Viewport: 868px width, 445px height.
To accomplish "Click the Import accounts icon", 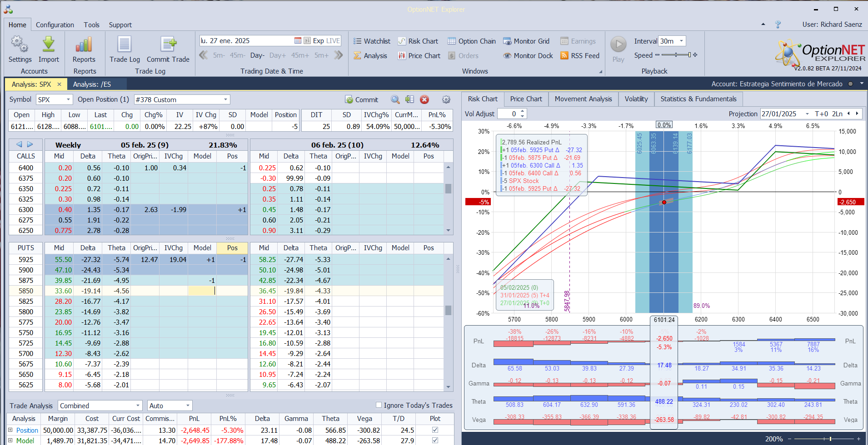I will 49,49.
